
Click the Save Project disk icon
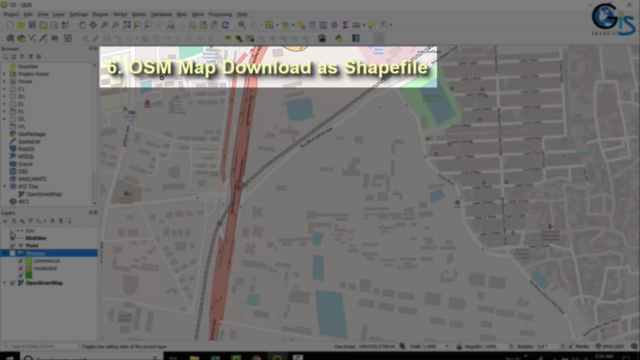[x=32, y=25]
